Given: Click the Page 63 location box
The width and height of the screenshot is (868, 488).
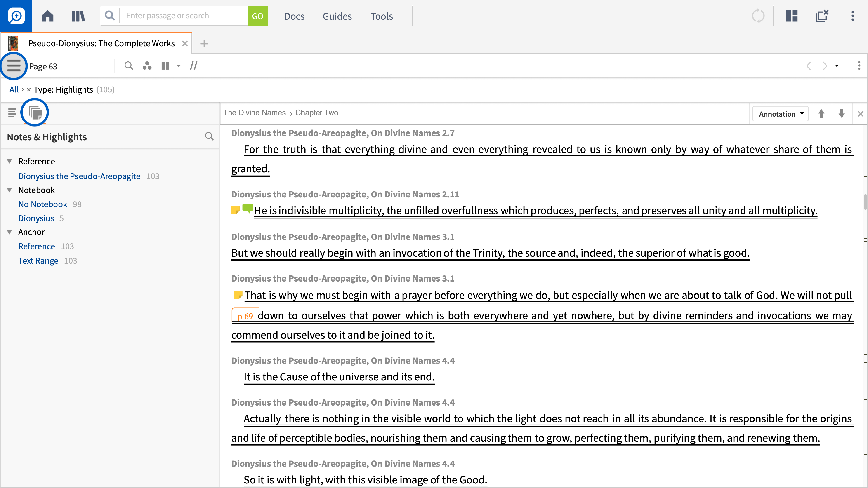Looking at the screenshot, I should click(x=71, y=66).
